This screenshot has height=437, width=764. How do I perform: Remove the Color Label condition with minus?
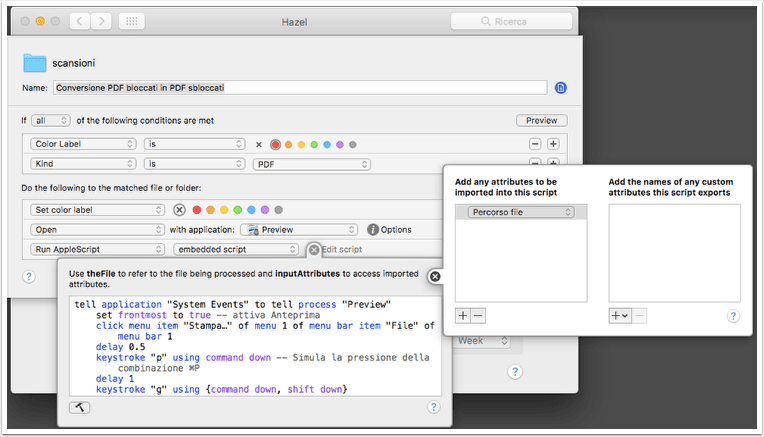535,144
